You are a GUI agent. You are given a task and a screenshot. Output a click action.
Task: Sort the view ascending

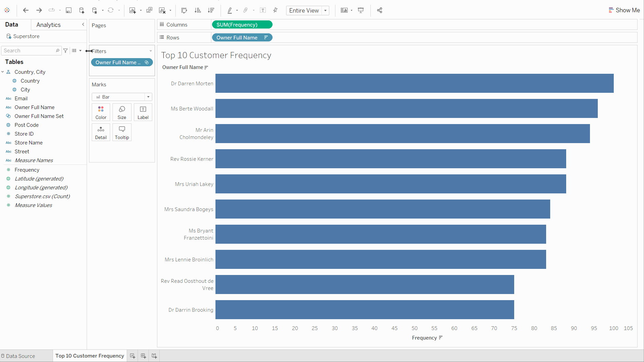[x=197, y=10]
